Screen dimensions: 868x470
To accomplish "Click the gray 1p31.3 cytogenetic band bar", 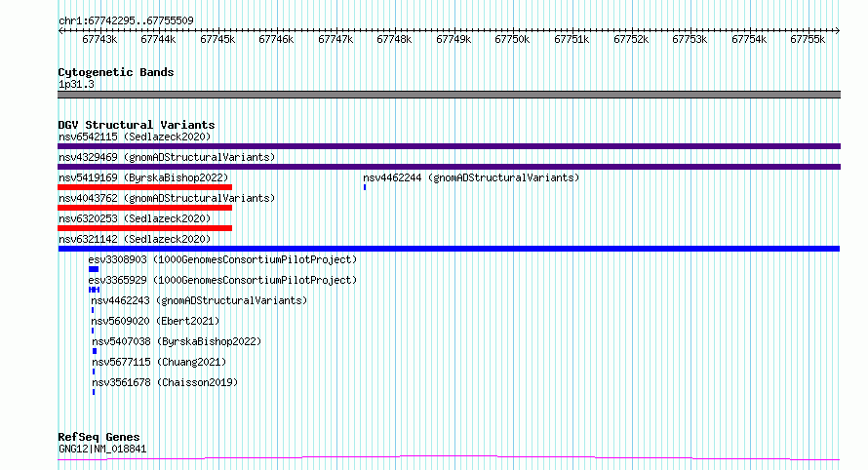I will [449, 95].
